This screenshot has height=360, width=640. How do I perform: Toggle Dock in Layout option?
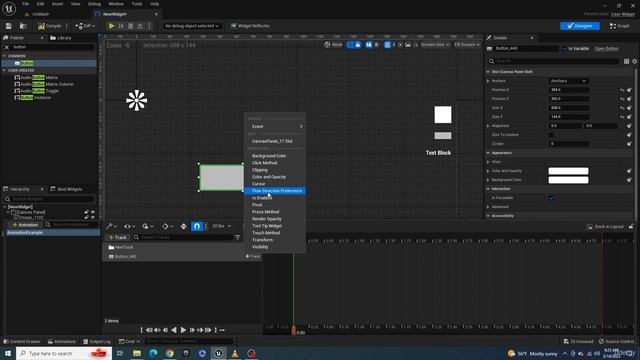pos(605,227)
